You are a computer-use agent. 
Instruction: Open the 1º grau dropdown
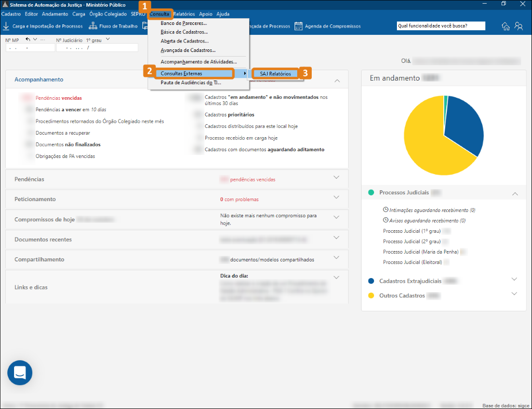tap(108, 39)
